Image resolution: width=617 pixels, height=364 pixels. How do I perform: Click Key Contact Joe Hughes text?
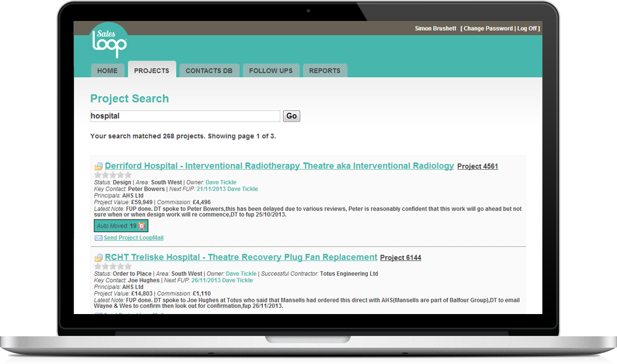[126, 280]
